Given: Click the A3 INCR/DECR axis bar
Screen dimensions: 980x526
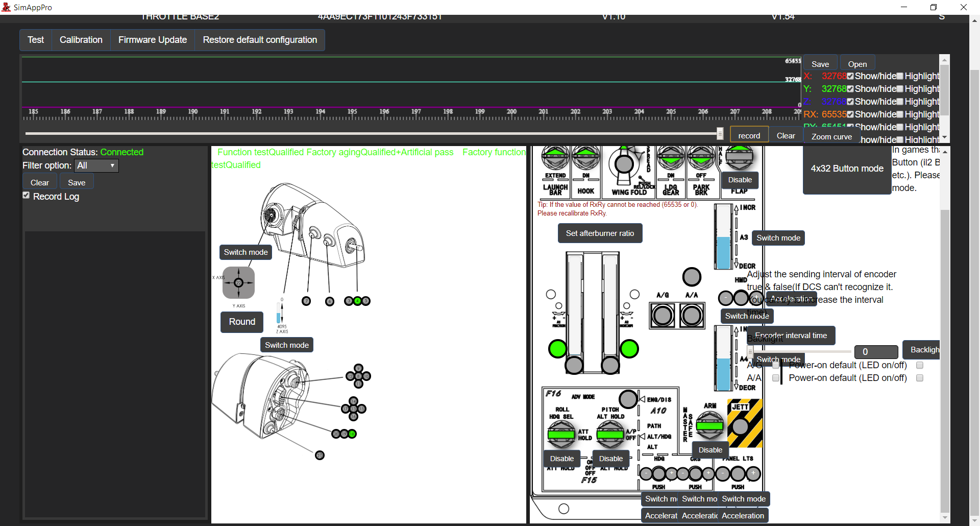Looking at the screenshot, I should point(723,236).
